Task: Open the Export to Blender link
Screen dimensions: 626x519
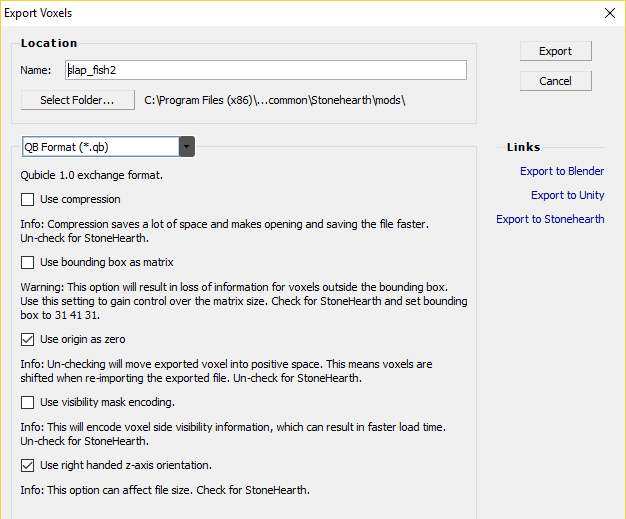Action: coord(562,171)
